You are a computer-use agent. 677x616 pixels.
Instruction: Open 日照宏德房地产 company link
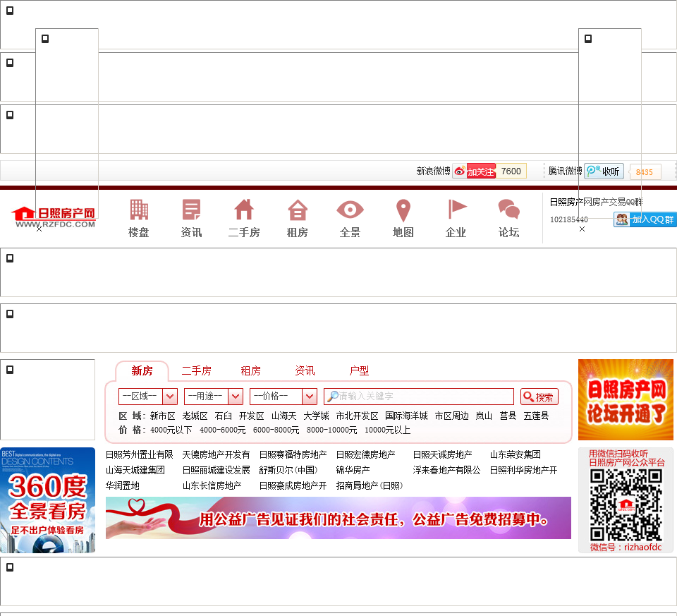pyautogui.click(x=366, y=455)
